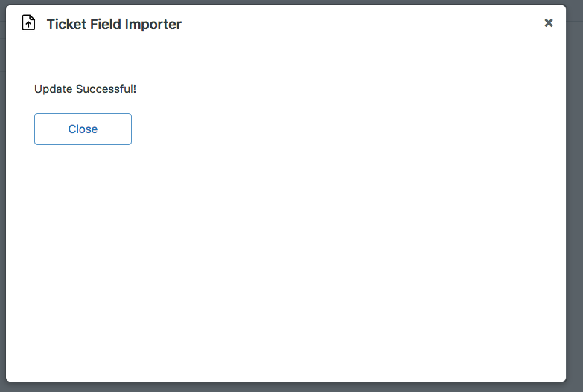The image size is (583, 392).
Task: Click the word Successful in the status message
Action: coord(106,89)
